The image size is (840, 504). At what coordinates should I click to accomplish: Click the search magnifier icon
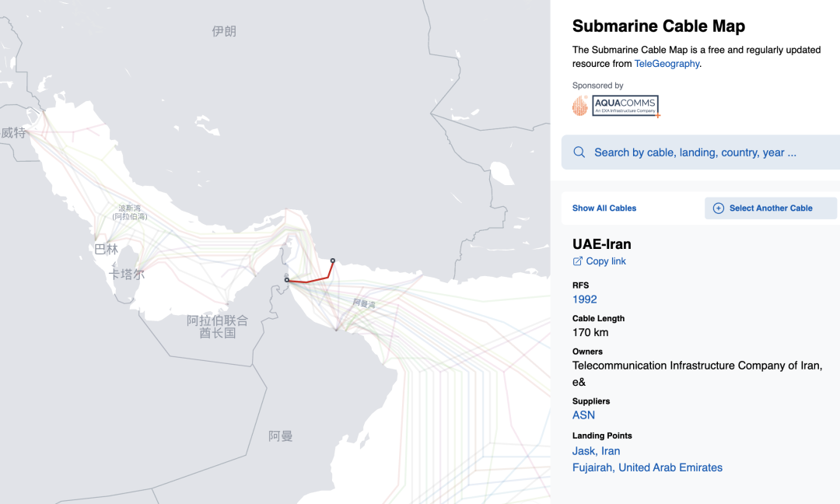579,152
